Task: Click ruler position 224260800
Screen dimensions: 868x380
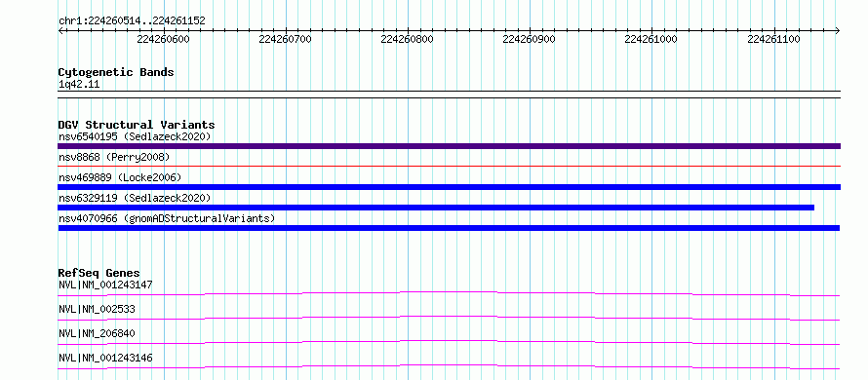Action: tap(408, 39)
